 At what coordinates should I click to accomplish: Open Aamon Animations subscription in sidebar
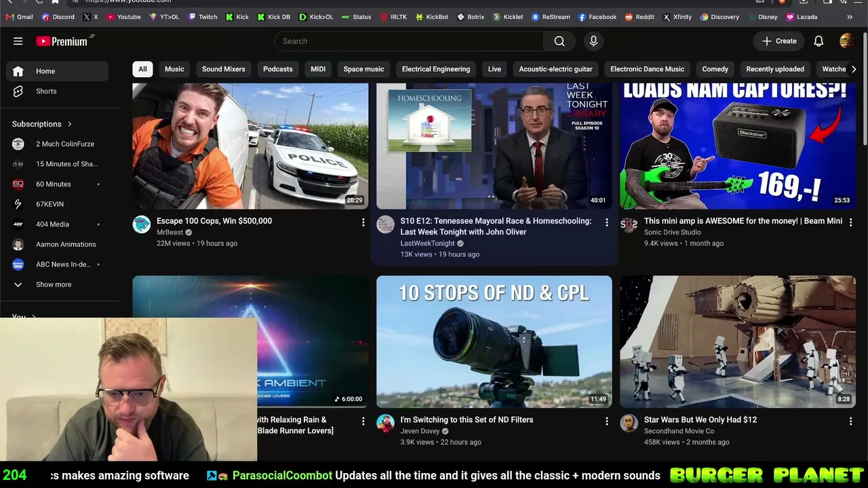tap(57, 245)
